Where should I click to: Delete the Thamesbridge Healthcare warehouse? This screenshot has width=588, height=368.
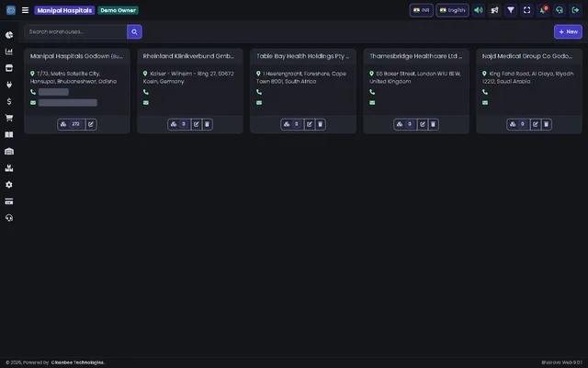tap(433, 124)
